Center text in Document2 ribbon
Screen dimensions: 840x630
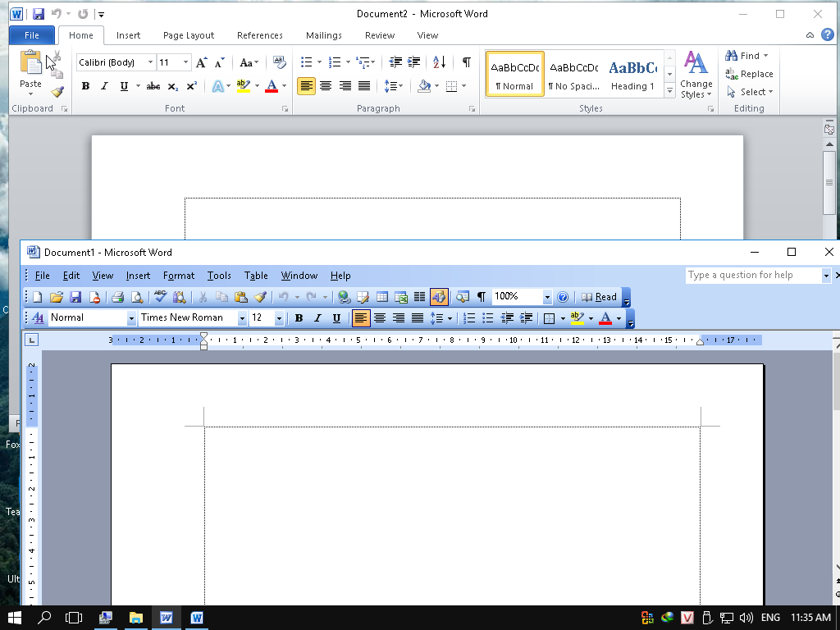[326, 86]
